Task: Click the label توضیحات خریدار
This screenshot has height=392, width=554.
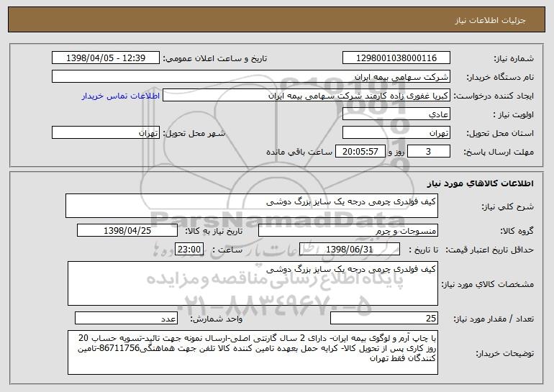Action: tap(505, 353)
